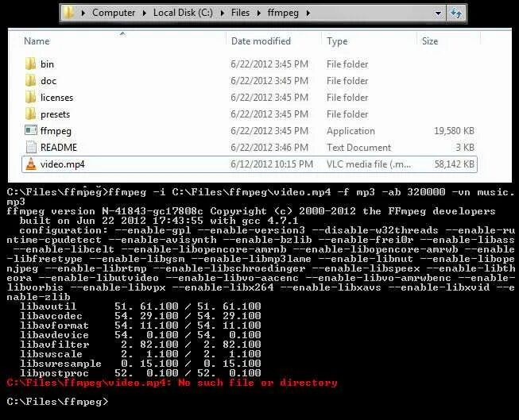
Task: Sort by the Name column header
Action: coord(37,41)
